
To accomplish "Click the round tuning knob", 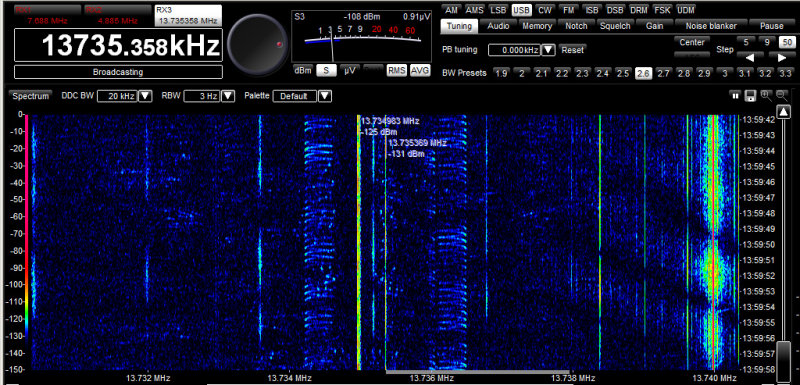I will [257, 44].
